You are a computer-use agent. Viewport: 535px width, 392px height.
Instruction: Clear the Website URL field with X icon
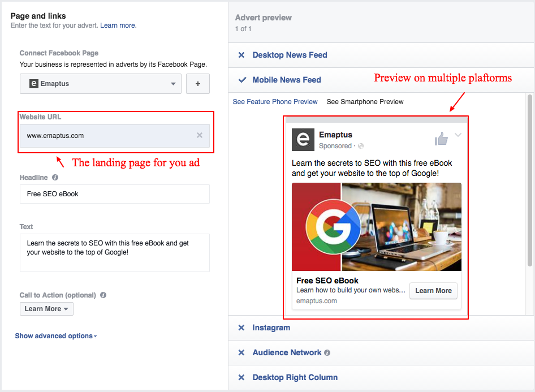point(199,135)
